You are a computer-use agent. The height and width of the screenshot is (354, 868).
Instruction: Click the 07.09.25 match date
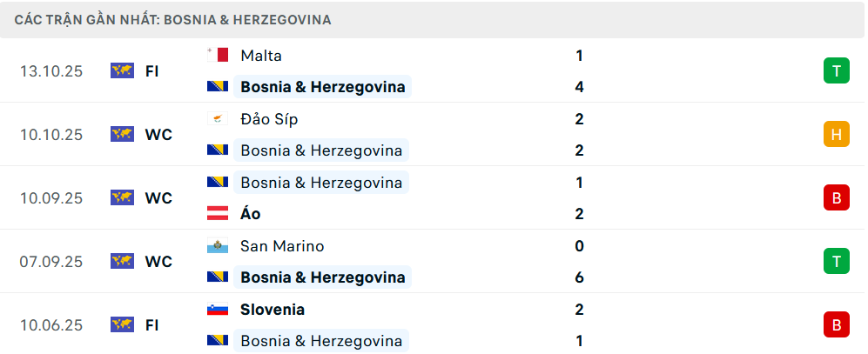(51, 261)
